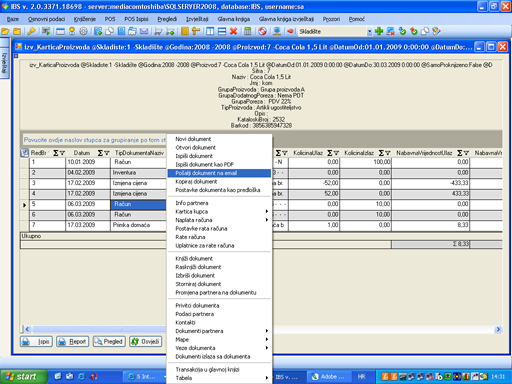Open the Glavna knjiga menu
Screen dimensions: 512x384
234,19
